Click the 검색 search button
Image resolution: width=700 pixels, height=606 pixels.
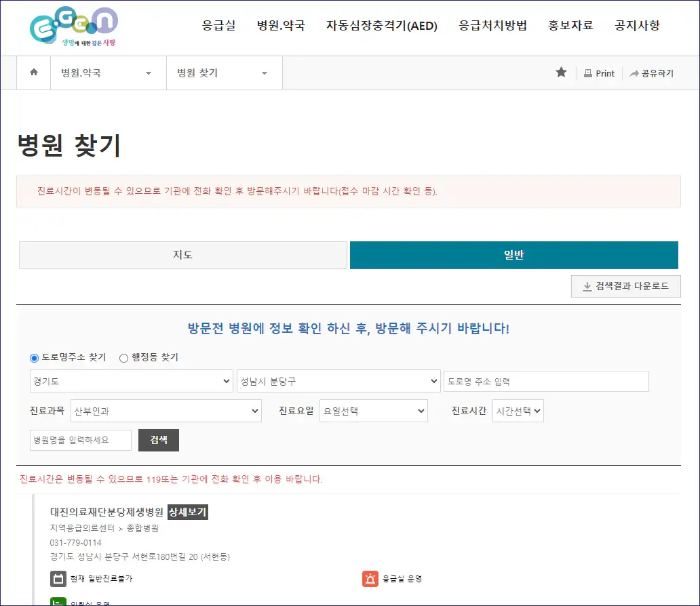[x=158, y=440]
